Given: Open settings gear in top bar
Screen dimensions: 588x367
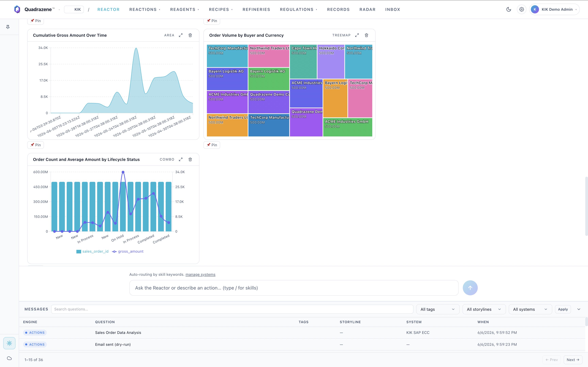Looking at the screenshot, I should click(521, 10).
